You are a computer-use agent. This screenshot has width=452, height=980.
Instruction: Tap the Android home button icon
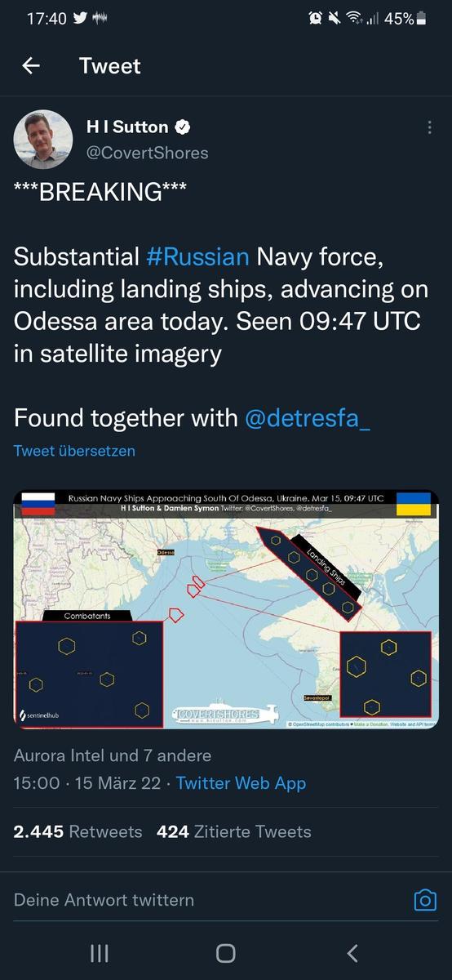click(x=226, y=952)
